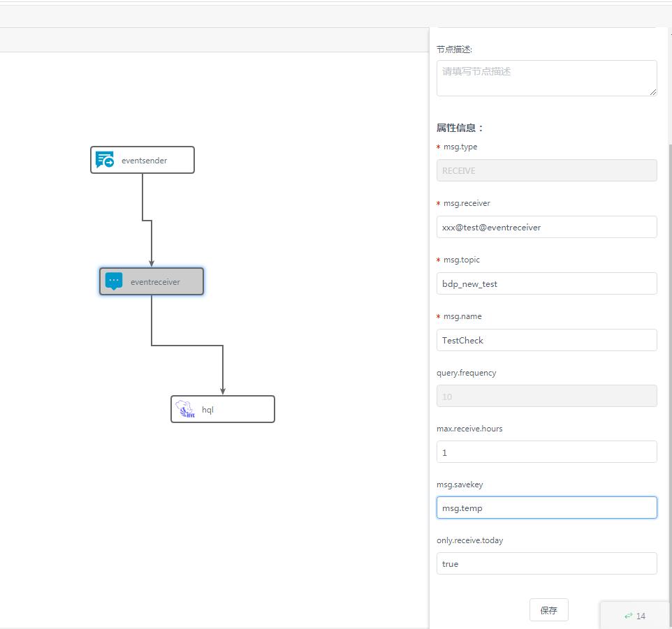Screen dimensions: 672x629
Task: Focus the node description text area
Action: click(546, 78)
